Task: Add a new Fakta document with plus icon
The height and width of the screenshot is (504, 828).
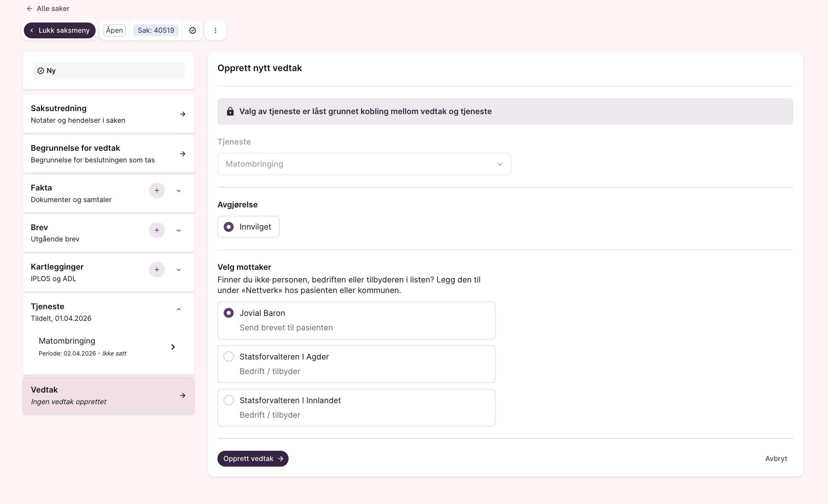Action: click(x=157, y=191)
